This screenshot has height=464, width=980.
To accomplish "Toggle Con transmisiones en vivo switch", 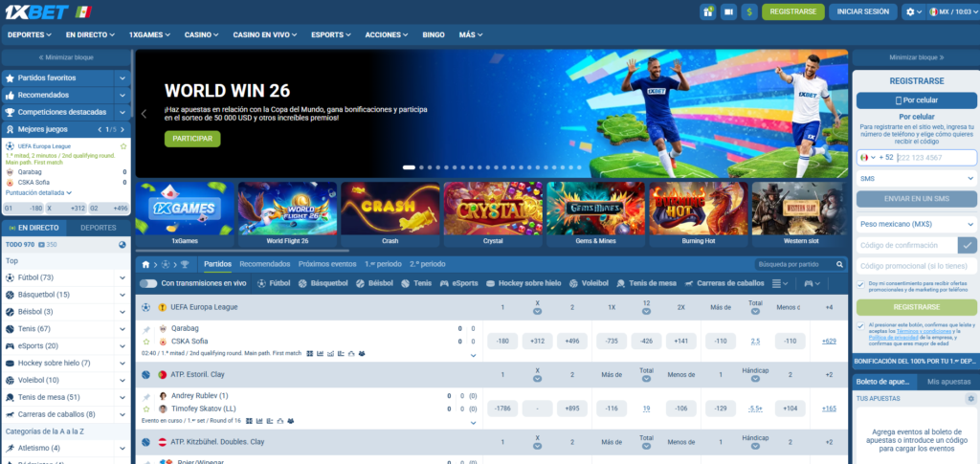I will [148, 283].
